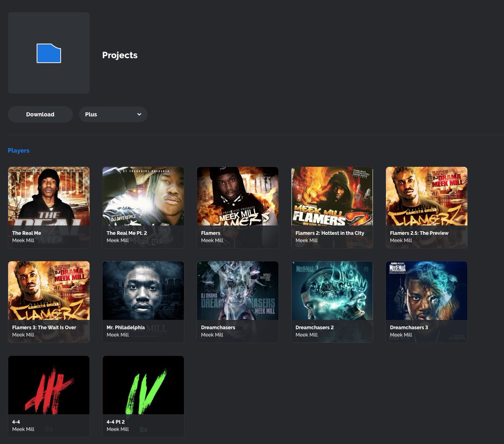Click the '4-4' title text
The image size is (504, 444).
pyautogui.click(x=16, y=422)
